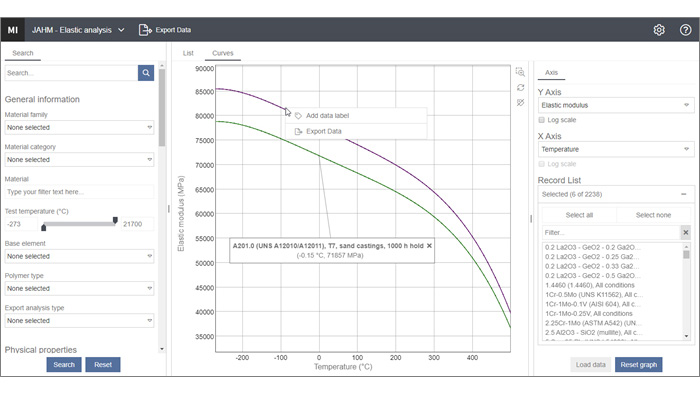Open the Material family dropdown
Image resolution: width=700 pixels, height=395 pixels.
coord(79,127)
